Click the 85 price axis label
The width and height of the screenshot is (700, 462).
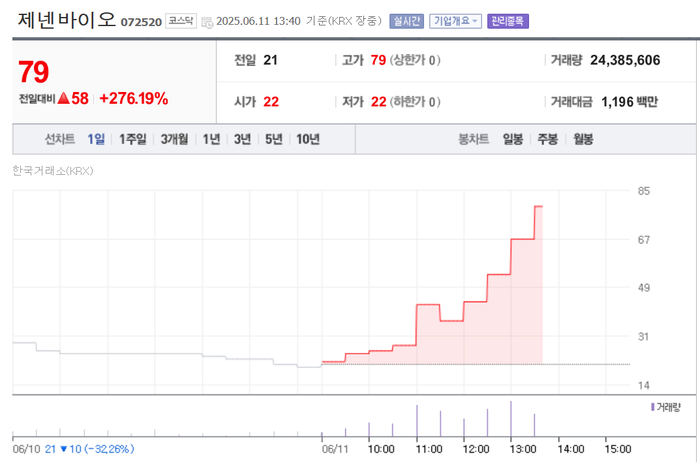pos(644,191)
